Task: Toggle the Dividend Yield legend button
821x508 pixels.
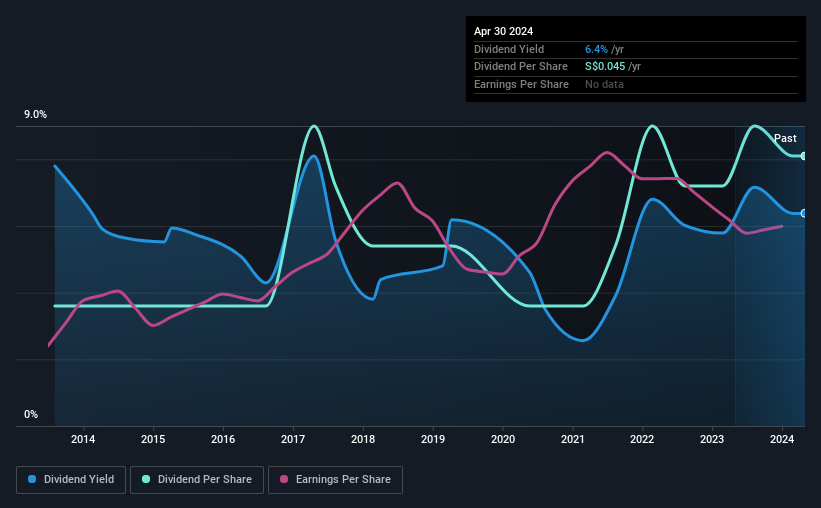Action: tap(71, 480)
